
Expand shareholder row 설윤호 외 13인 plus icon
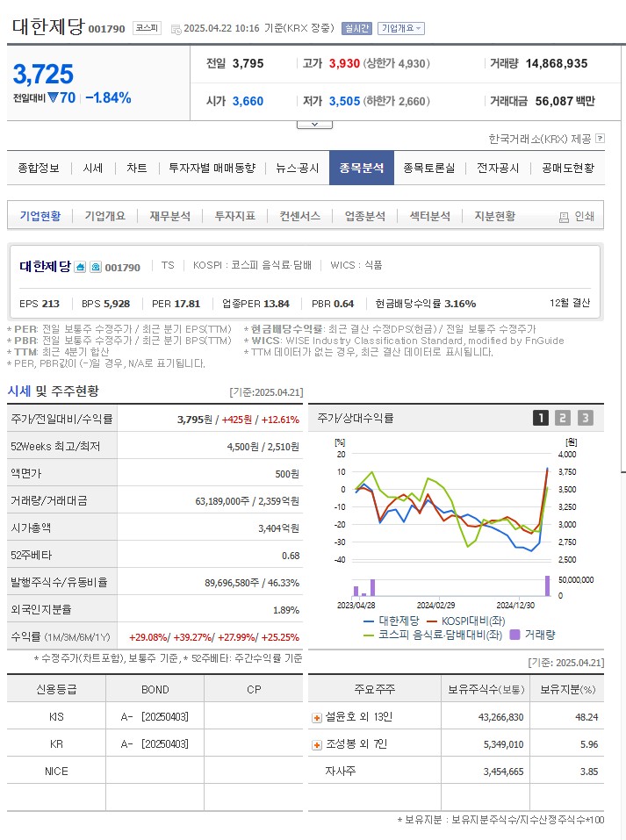317,718
